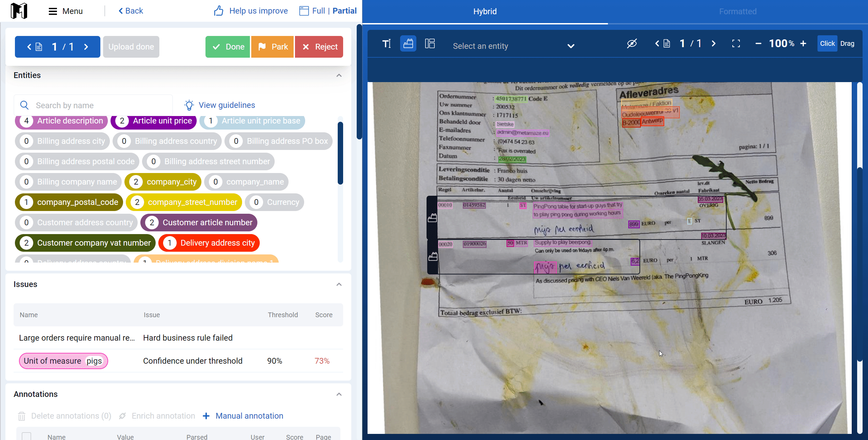Click the 73% score value

click(x=322, y=361)
